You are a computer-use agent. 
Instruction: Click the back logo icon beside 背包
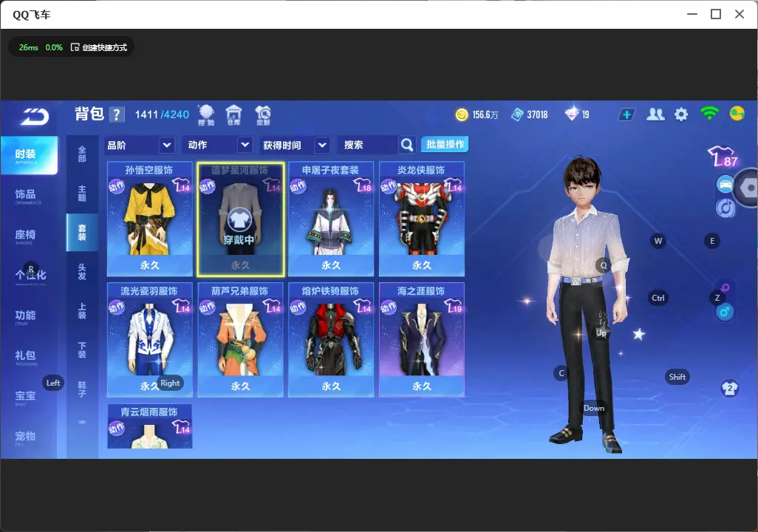[34, 117]
